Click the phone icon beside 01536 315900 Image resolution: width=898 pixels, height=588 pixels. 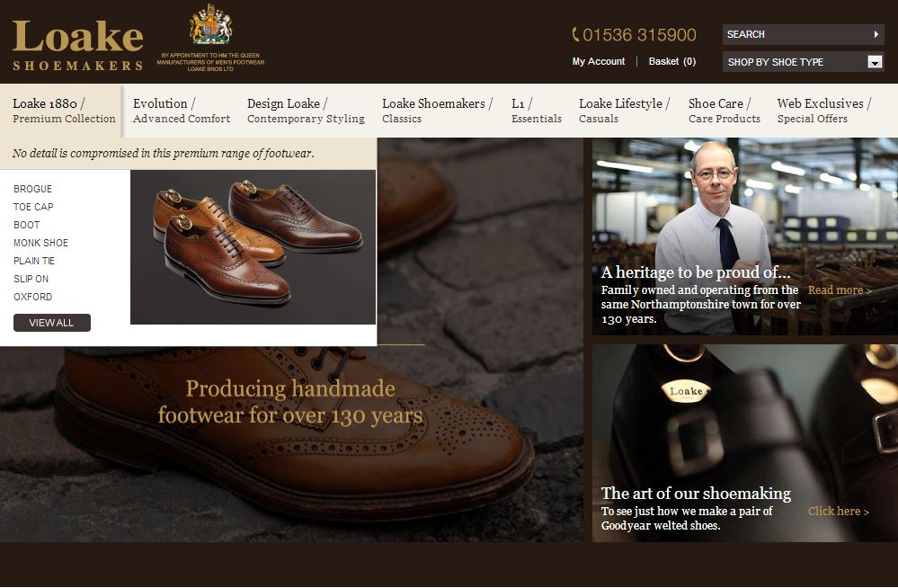pyautogui.click(x=575, y=35)
